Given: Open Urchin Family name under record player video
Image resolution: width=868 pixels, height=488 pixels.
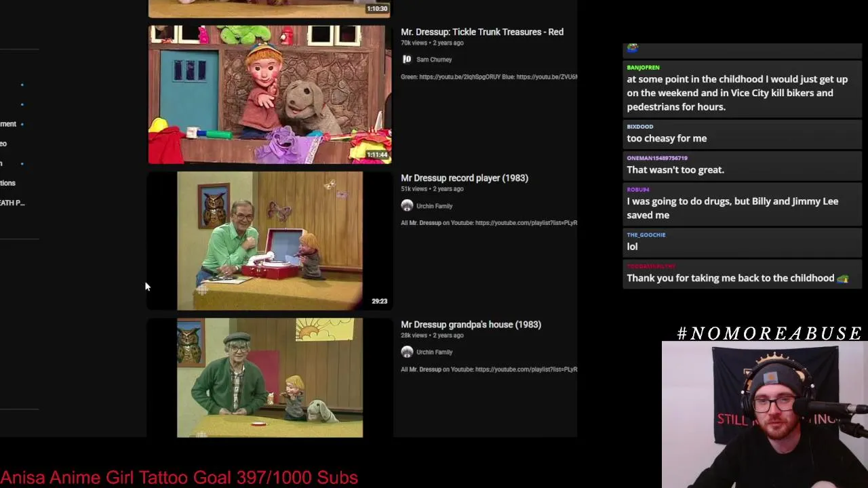Looking at the screenshot, I should click(435, 206).
